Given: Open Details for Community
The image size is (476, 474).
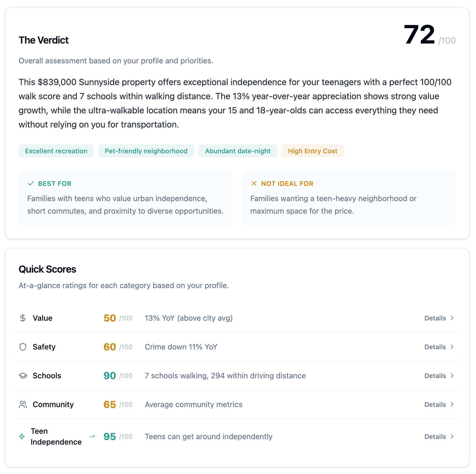Looking at the screenshot, I should tap(435, 404).
